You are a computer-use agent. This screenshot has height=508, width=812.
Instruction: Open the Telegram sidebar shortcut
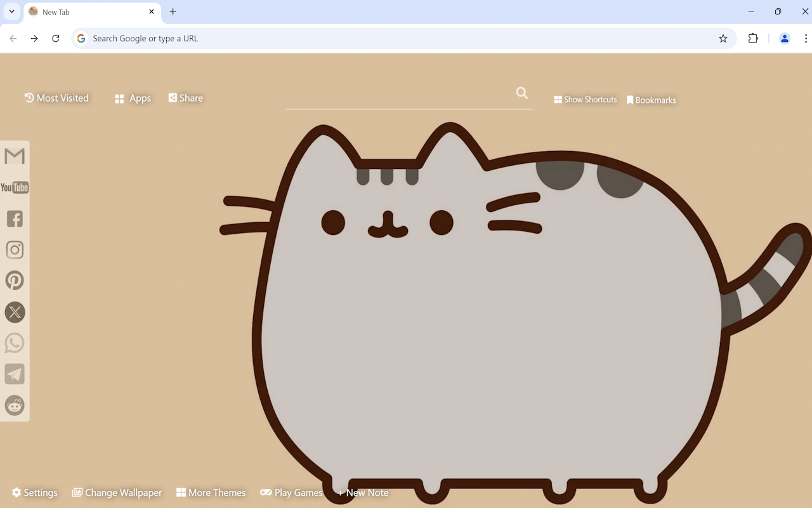click(x=15, y=374)
